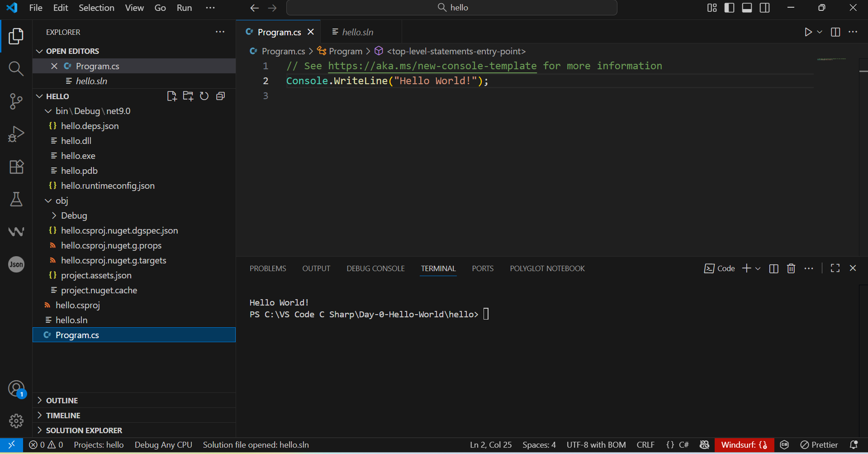Expand the OUTLINE section
The image size is (868, 454).
62,401
